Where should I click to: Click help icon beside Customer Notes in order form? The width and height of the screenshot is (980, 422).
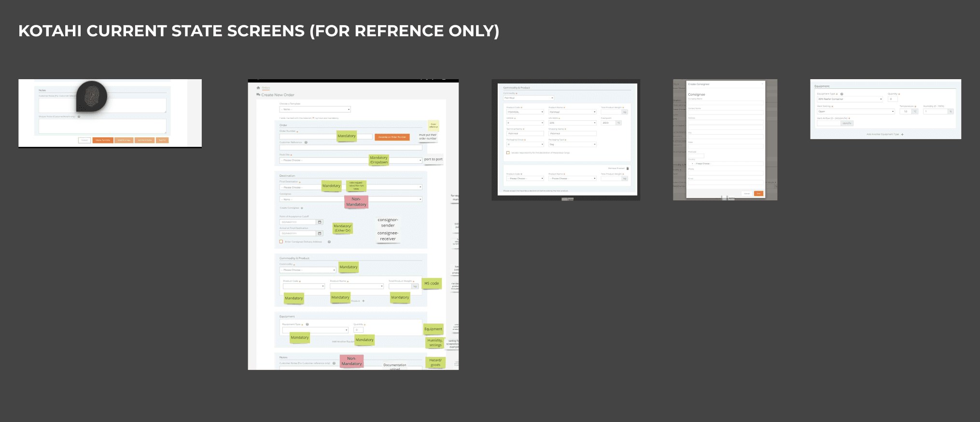(334, 363)
